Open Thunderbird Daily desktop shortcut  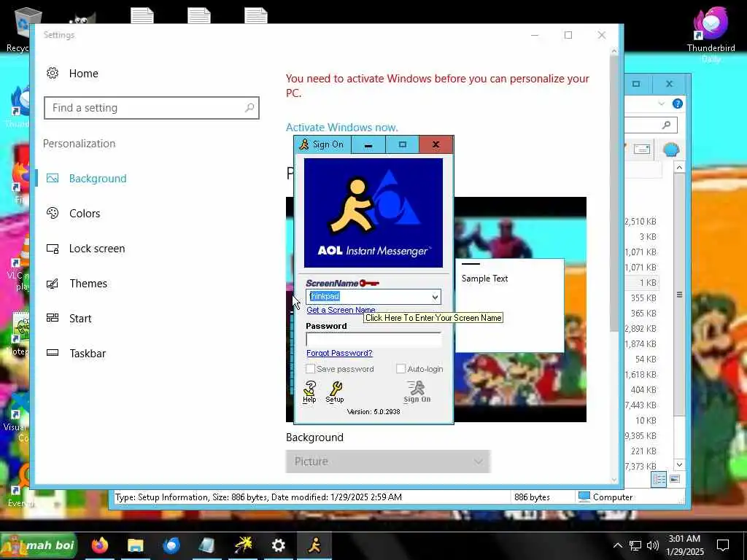(711, 34)
